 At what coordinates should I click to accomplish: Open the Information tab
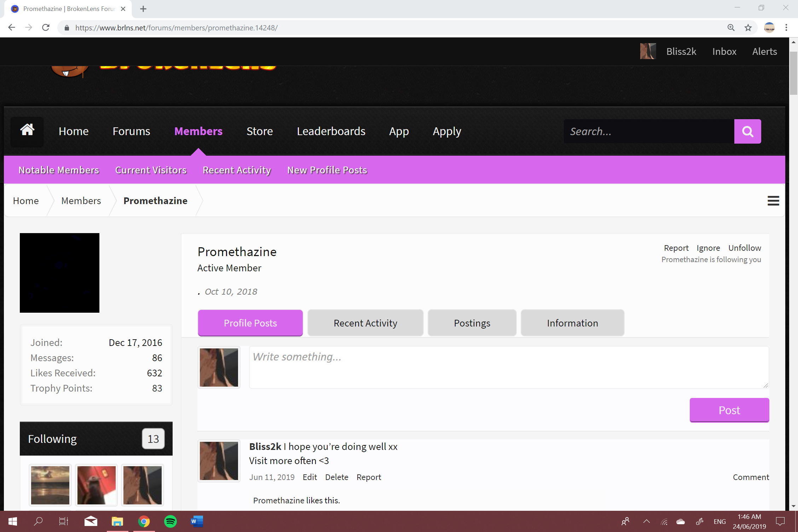tap(572, 323)
